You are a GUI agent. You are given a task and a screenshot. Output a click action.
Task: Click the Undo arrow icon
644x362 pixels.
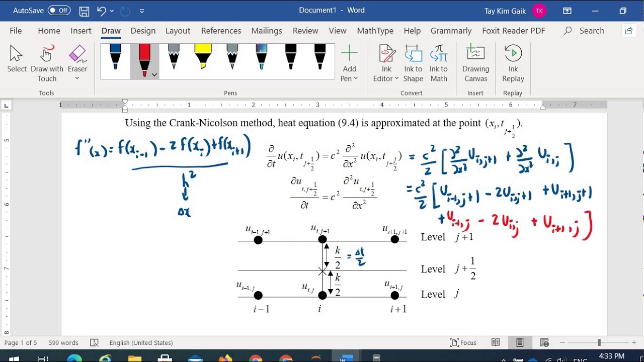(x=101, y=11)
